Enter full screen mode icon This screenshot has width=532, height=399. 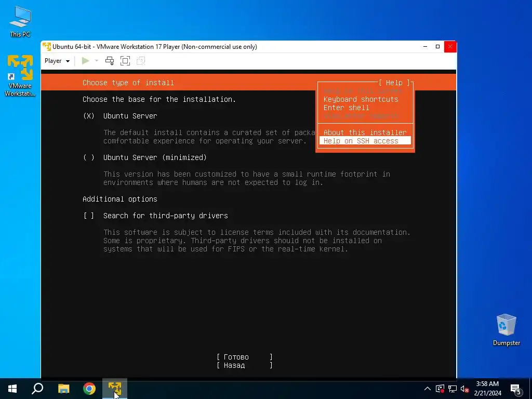[x=125, y=61]
